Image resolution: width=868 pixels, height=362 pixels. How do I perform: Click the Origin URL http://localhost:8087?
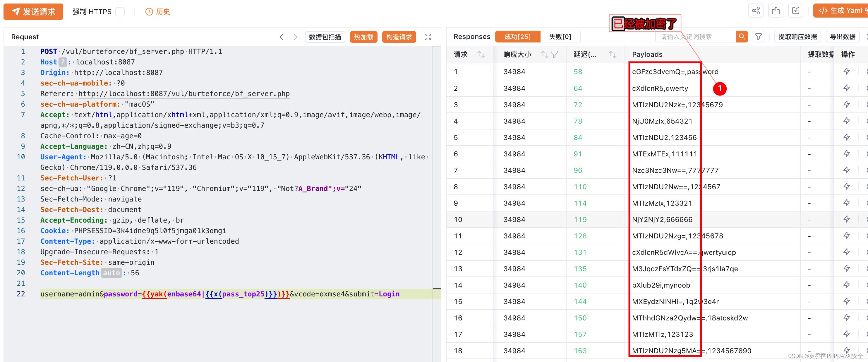tap(118, 73)
